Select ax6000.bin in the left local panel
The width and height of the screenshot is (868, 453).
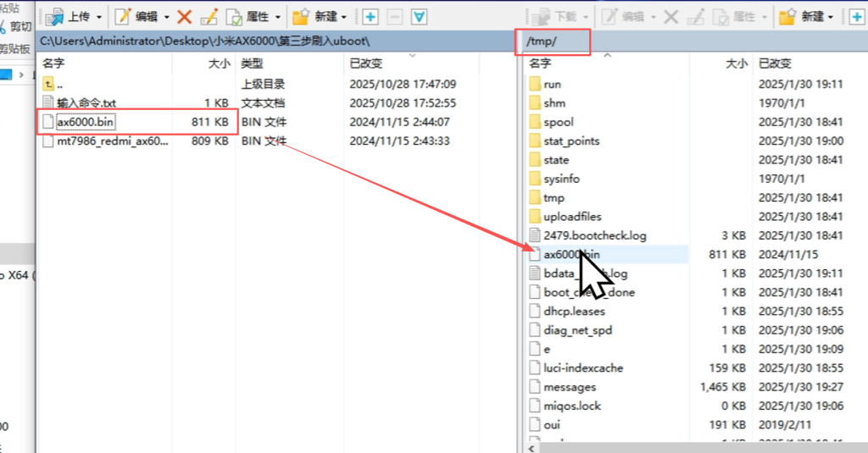pyautogui.click(x=79, y=122)
